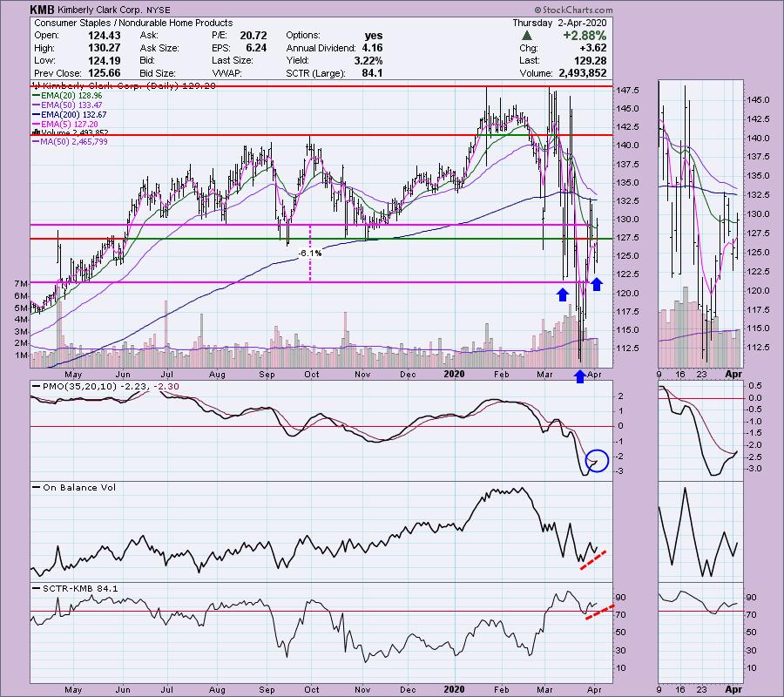Click the SCTR (Large) value 84.1 in header
This screenshot has height=697, width=784.
[373, 73]
